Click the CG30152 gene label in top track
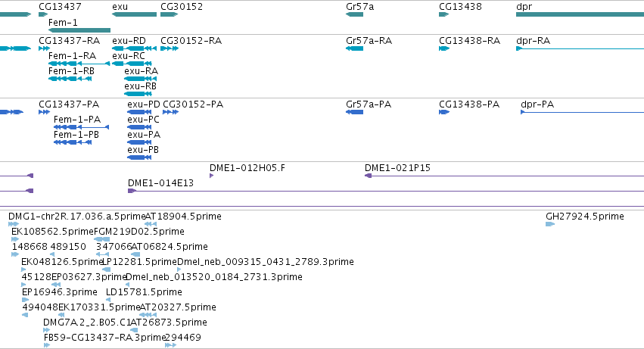Viewport: 644px width, 349px height. (x=182, y=7)
